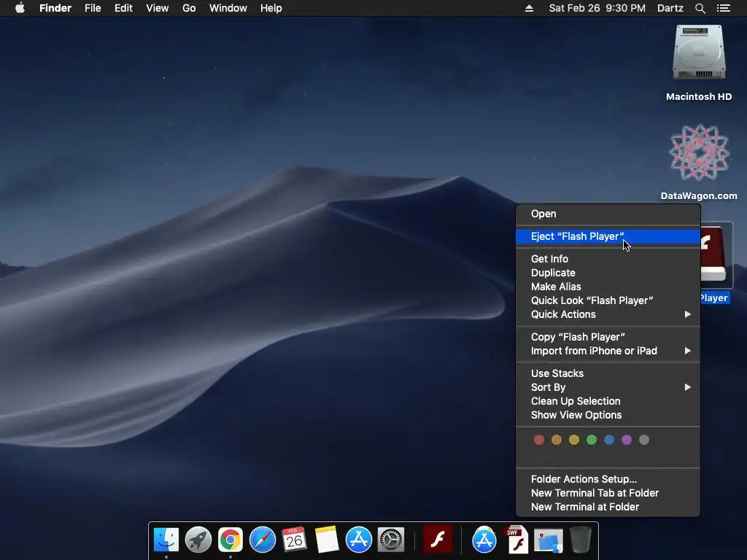Screen dimensions: 747x560
Task: Open Calendar icon showing 26
Action: click(294, 540)
